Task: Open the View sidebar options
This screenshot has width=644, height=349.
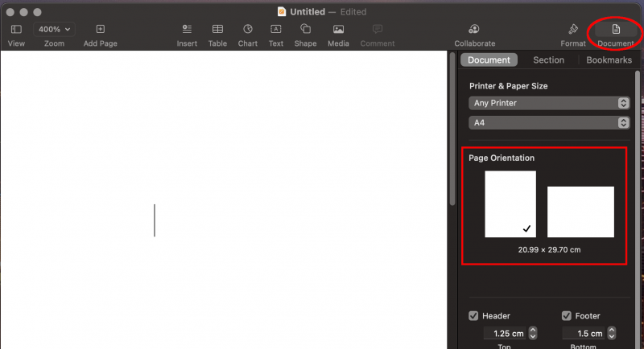Action: 16,30
